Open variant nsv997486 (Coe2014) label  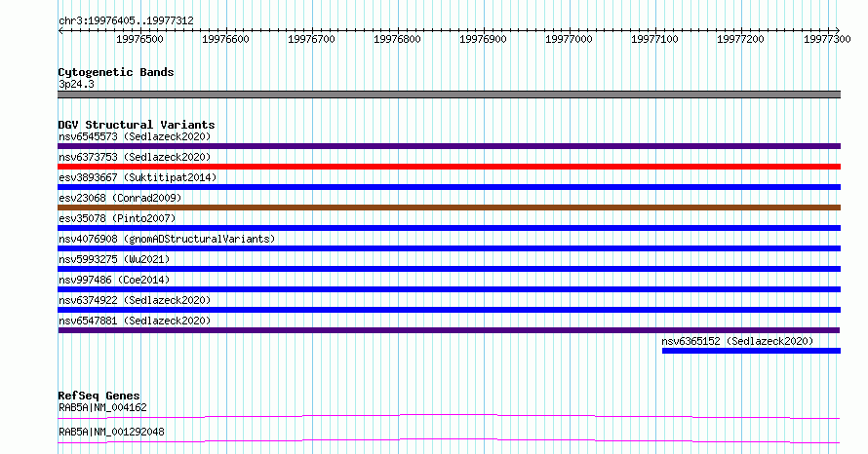114,280
